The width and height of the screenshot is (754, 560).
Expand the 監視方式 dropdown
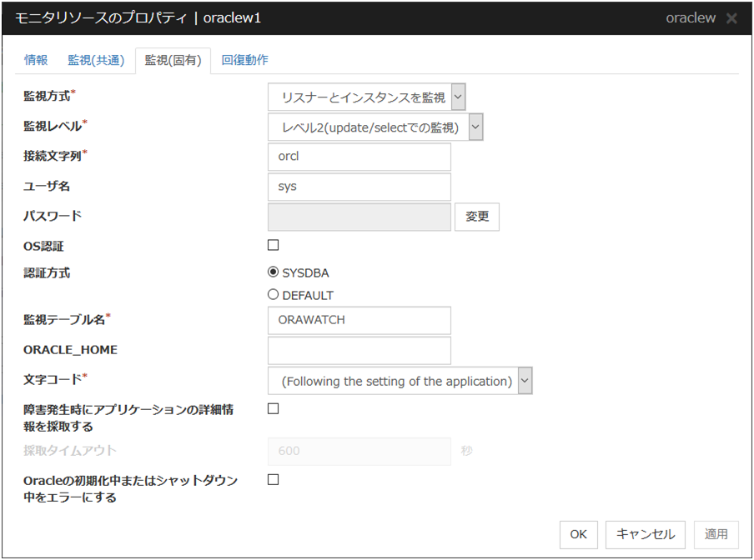point(367,97)
